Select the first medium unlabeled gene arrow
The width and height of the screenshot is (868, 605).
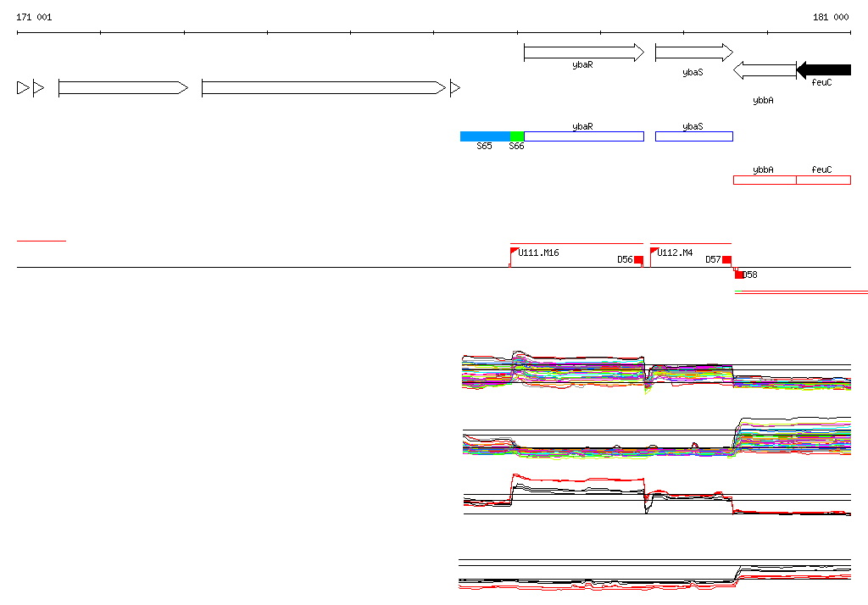pyautogui.click(x=124, y=87)
